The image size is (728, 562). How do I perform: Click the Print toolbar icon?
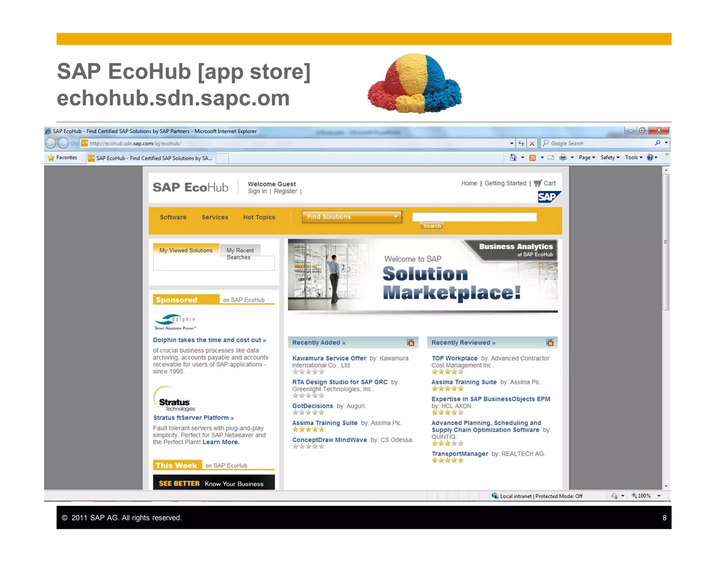[563, 157]
